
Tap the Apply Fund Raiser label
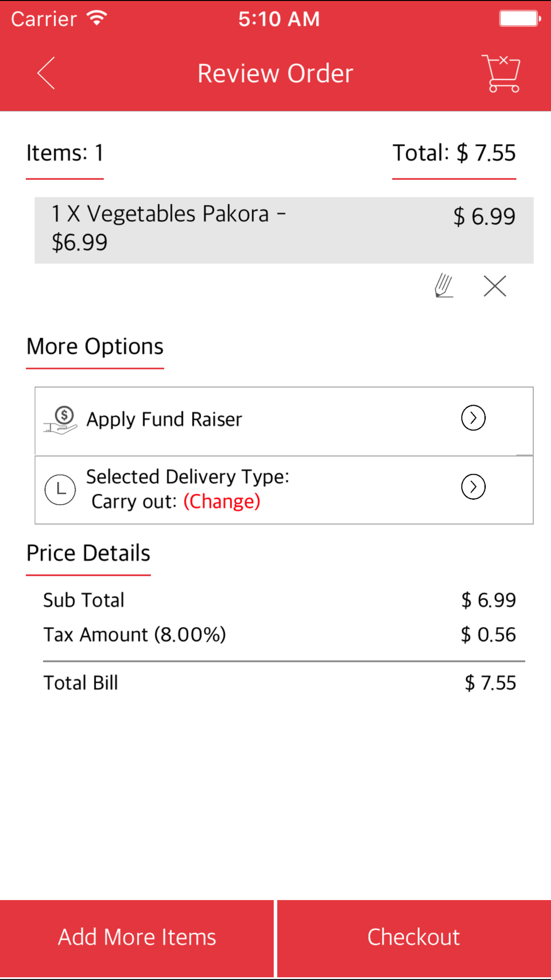click(x=164, y=419)
